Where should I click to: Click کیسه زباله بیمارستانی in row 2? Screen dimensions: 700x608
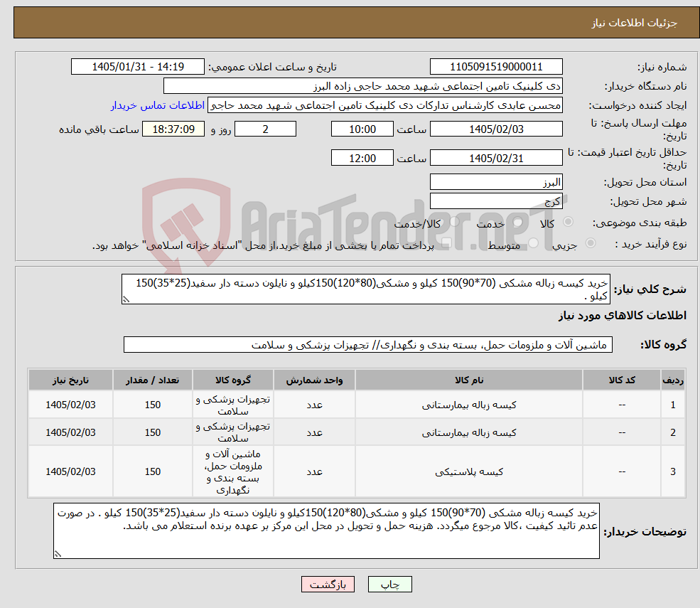(x=469, y=432)
